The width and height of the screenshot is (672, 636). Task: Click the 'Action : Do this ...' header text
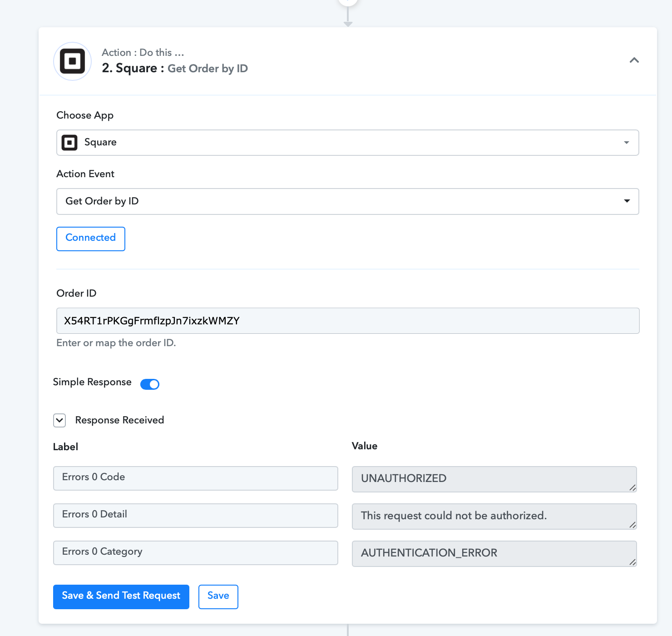pyautogui.click(x=143, y=52)
